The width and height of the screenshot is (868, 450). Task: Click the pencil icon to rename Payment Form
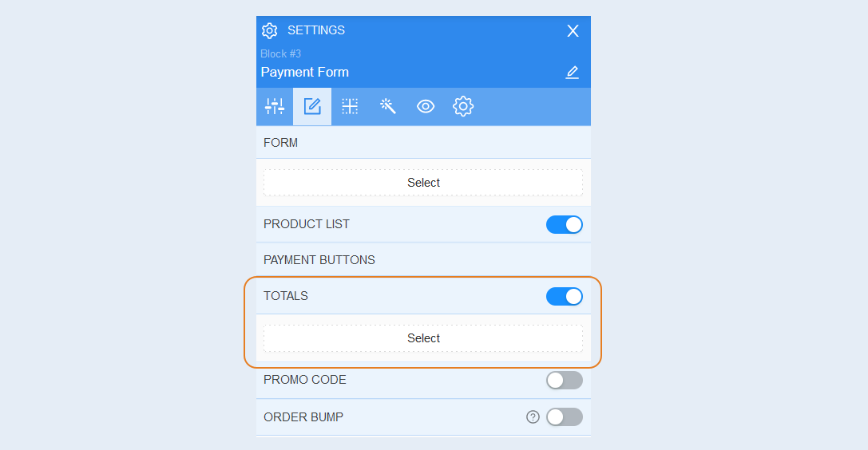coord(572,73)
